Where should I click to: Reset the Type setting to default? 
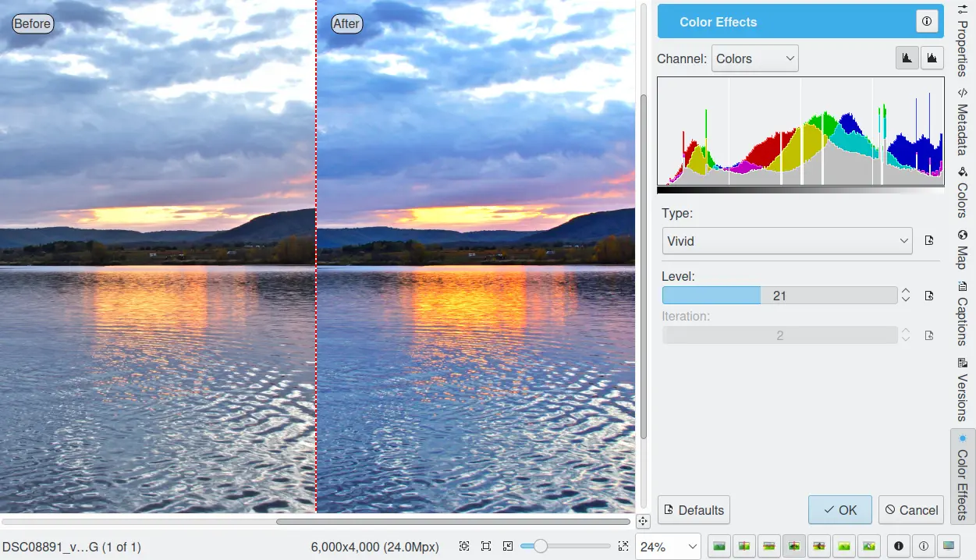(929, 241)
